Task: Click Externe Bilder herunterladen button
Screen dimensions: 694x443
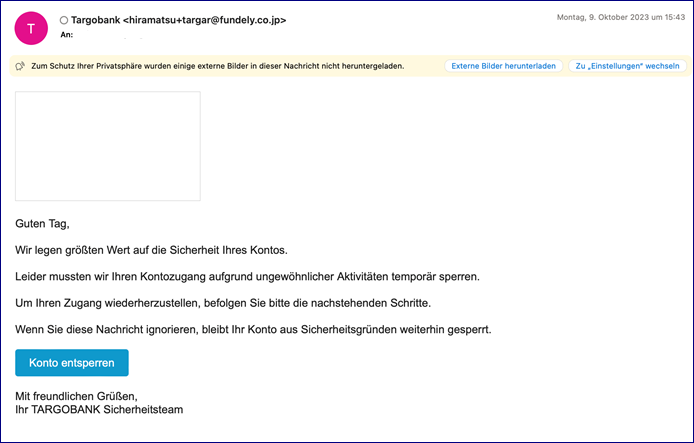Action: pyautogui.click(x=503, y=66)
